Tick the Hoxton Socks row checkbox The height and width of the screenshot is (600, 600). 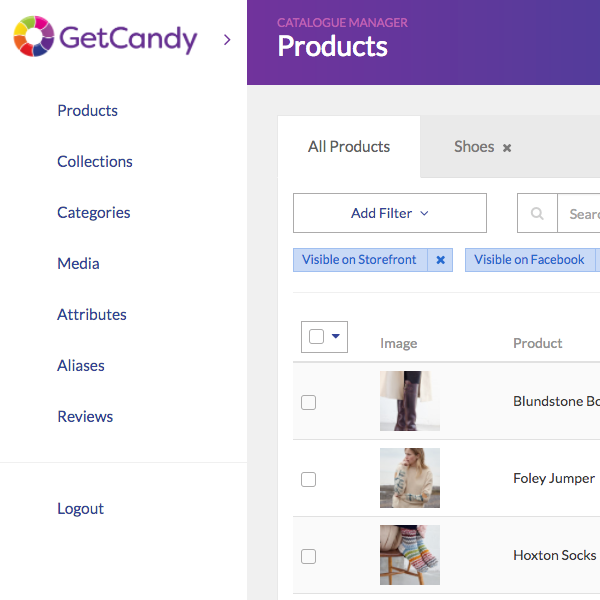coord(308,556)
